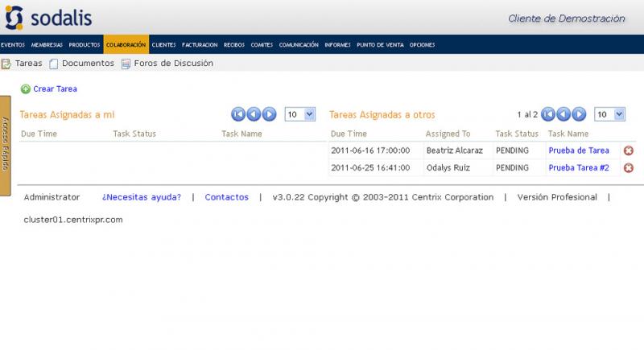Open the Clientes menu
This screenshot has width=644, height=350.
point(163,45)
